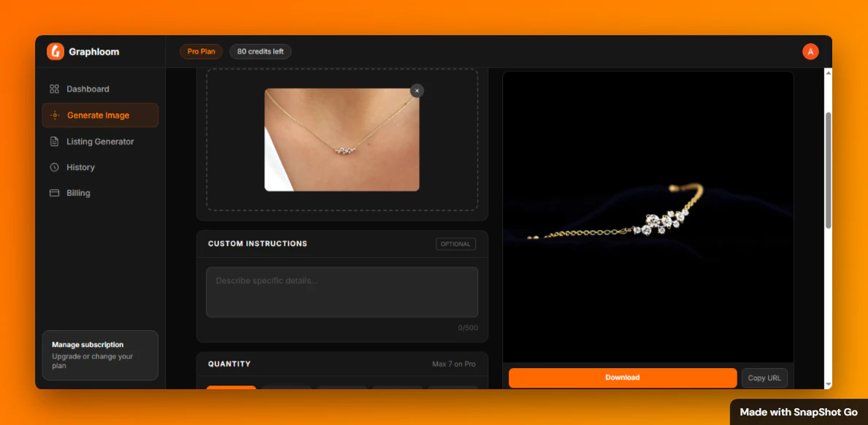Click the Graphloom logo icon
Viewport: 868px width, 425px height.
[55, 51]
